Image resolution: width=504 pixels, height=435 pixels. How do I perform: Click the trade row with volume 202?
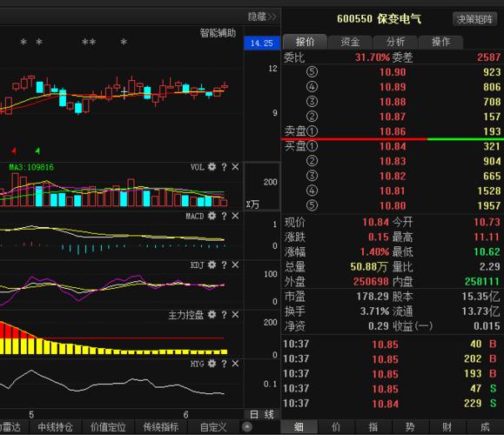pyautogui.click(x=392, y=358)
